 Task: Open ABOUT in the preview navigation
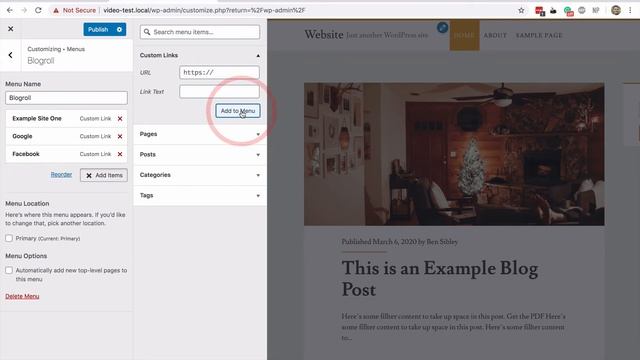495,36
